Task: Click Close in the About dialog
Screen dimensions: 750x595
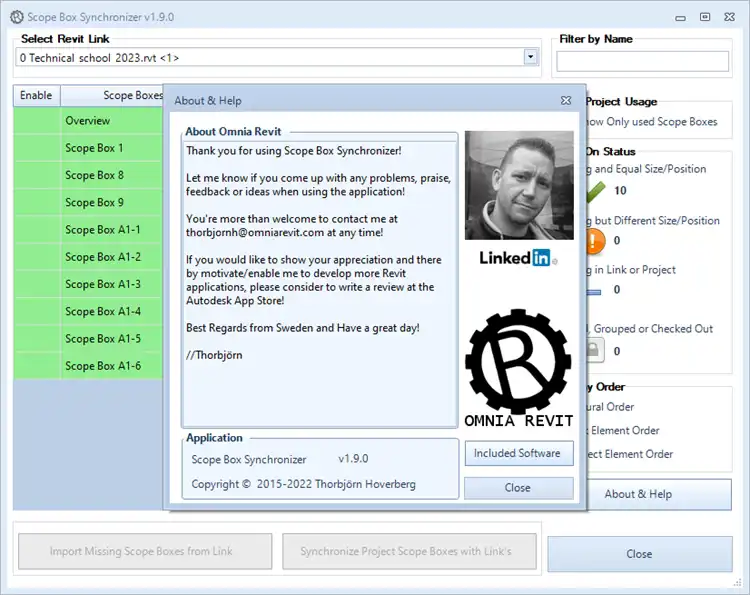Action: pyautogui.click(x=519, y=488)
